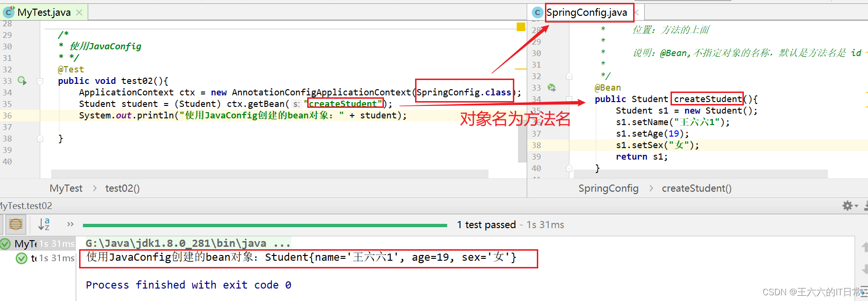Collapse the test02 method fold marker at line 33
The height and width of the screenshot is (301, 868).
pyautogui.click(x=40, y=81)
